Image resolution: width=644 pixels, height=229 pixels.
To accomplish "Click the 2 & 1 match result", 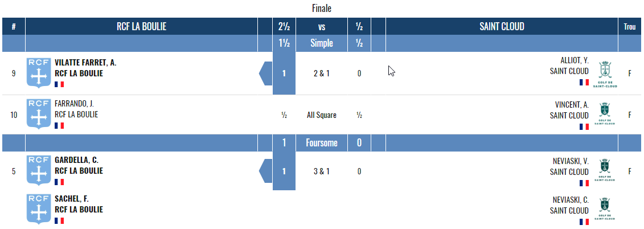I will point(322,73).
